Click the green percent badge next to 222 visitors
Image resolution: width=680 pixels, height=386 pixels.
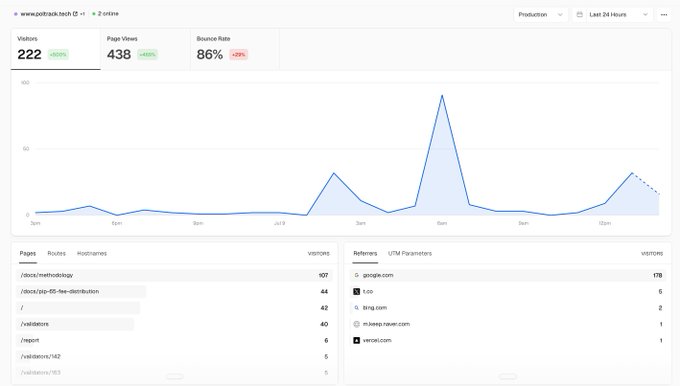click(x=58, y=55)
